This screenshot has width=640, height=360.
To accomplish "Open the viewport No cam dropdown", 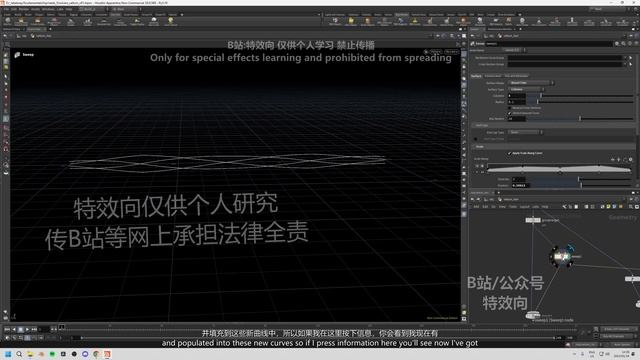I will pyautogui.click(x=451, y=52).
